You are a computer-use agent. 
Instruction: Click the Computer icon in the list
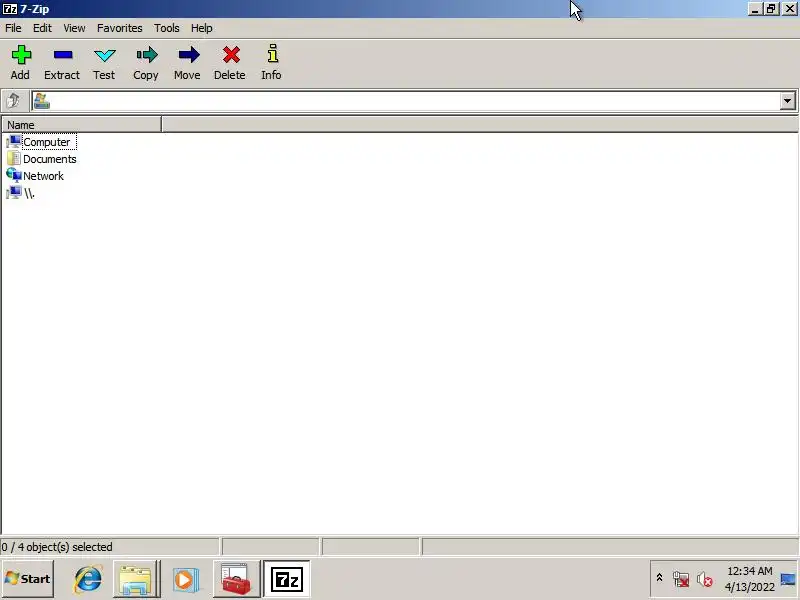tap(14, 141)
